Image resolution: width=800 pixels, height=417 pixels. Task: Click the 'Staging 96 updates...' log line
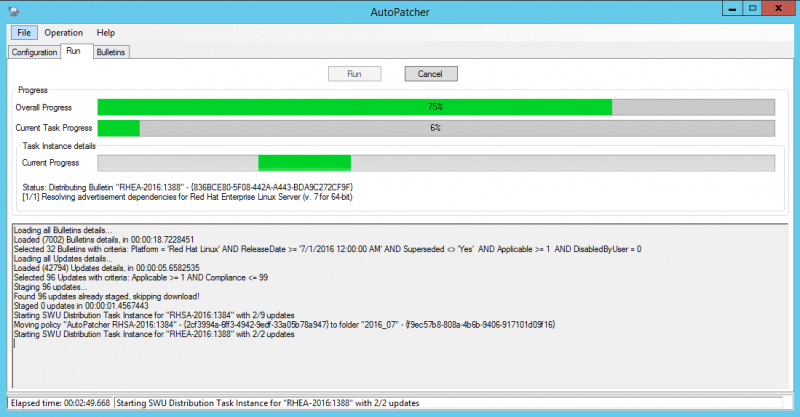tap(51, 287)
